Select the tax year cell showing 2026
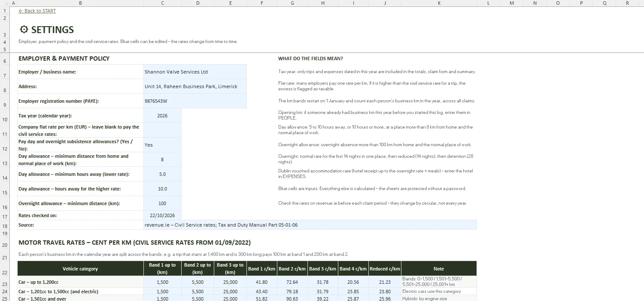Image resolution: width=644 pixels, height=301 pixels. [x=162, y=116]
